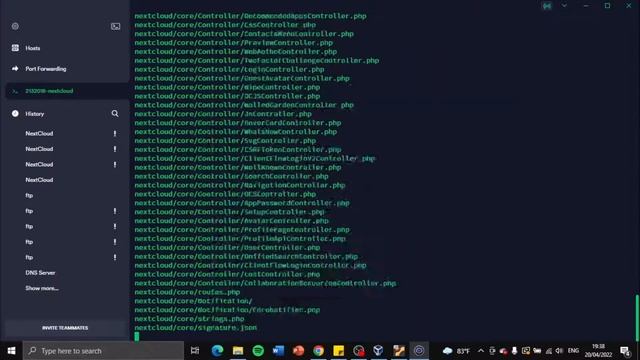Click the terminal vertical scrollbar thumb

[637, 317]
